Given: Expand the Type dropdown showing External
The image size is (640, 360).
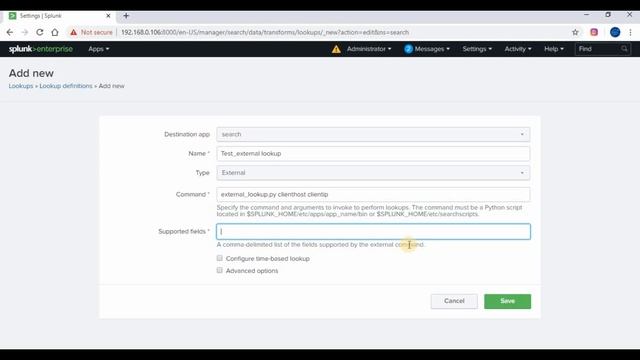Looking at the screenshot, I should coord(373,173).
